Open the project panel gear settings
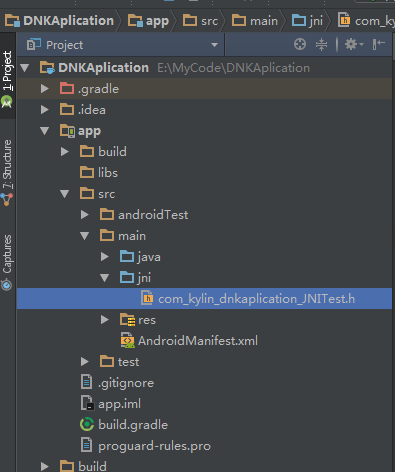 [354, 44]
